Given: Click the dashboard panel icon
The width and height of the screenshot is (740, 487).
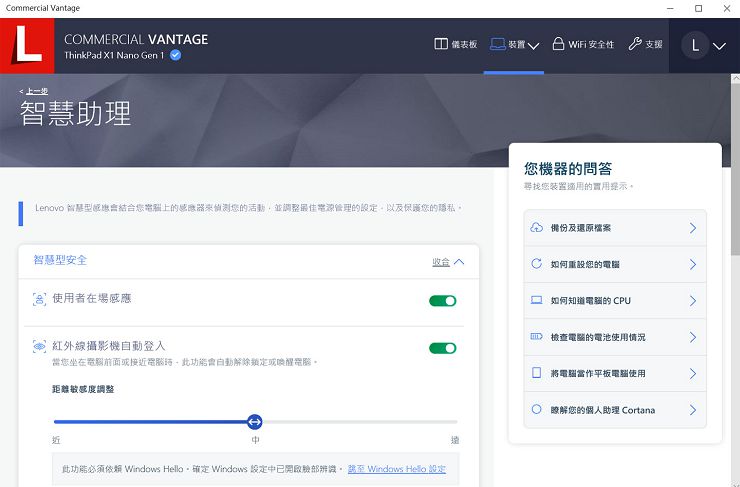Looking at the screenshot, I should pyautogui.click(x=441, y=44).
